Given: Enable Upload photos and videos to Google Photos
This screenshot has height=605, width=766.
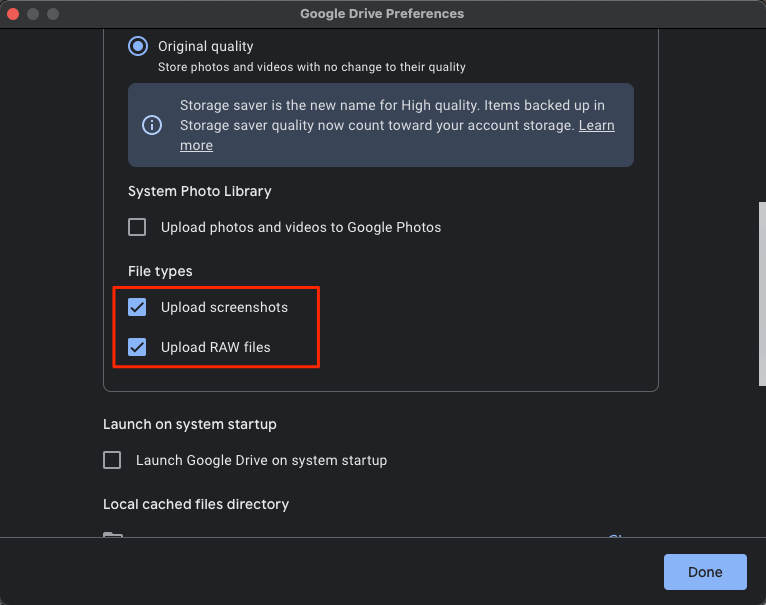Looking at the screenshot, I should (137, 227).
